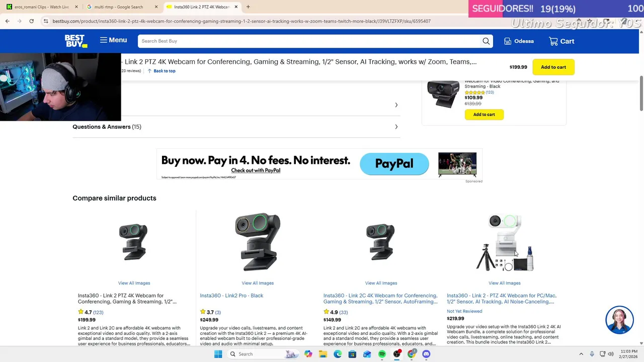The width and height of the screenshot is (644, 362).
Task: Open the 4.9 rating (33) reviews
Action: click(336, 312)
